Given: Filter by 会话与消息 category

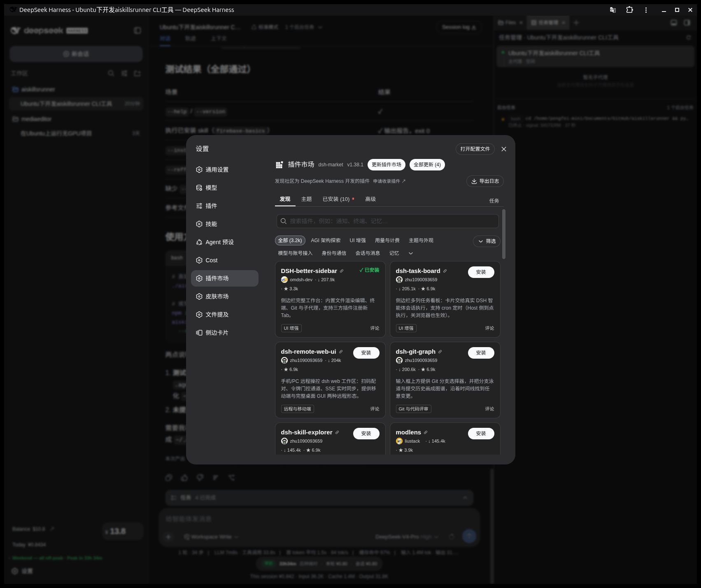Looking at the screenshot, I should pos(368,253).
